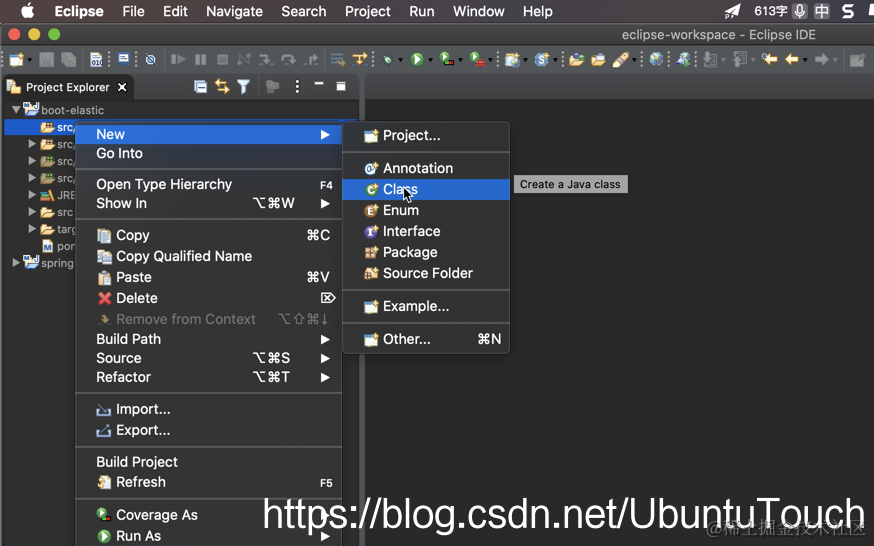874x546 pixels.
Task: Click the Debug bug icon
Action: (x=387, y=59)
